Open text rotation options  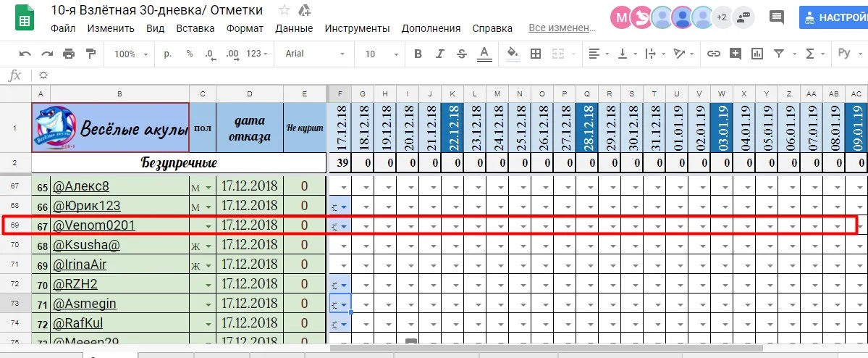683,54
